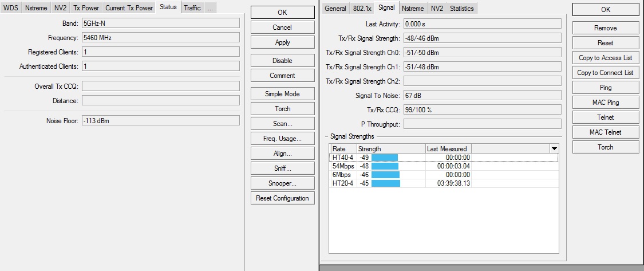Click the Comment button
The image size is (644, 271).
(x=283, y=76)
